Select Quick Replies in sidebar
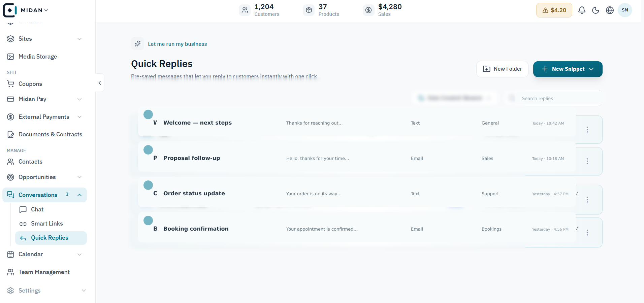 click(x=51, y=238)
